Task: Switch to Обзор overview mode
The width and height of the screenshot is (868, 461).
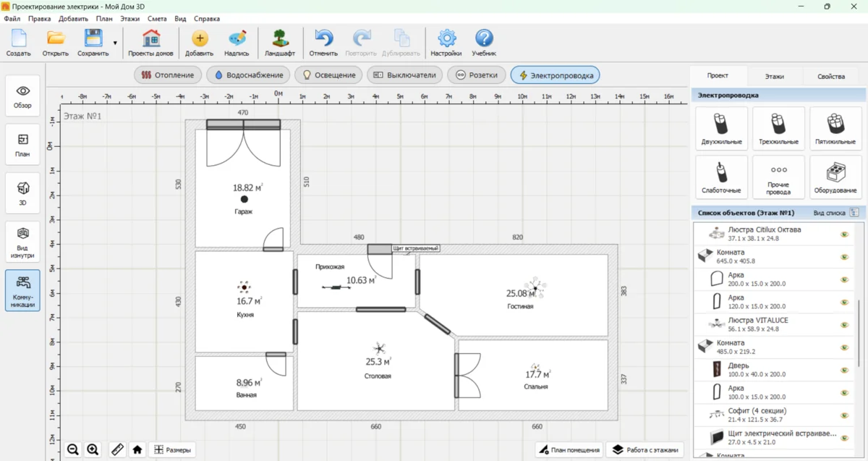Action: pyautogui.click(x=23, y=96)
